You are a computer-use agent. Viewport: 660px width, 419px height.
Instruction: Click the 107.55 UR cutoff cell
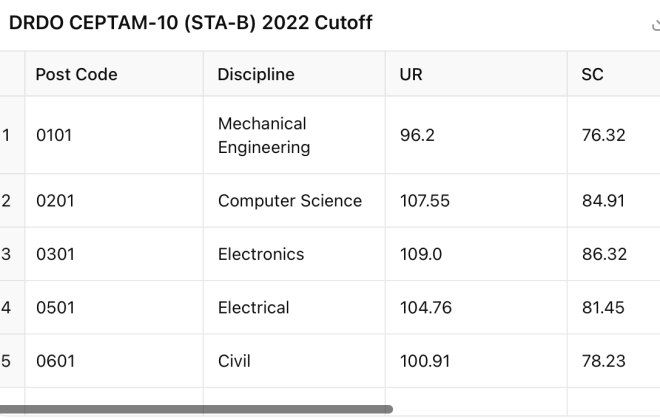[x=476, y=201]
